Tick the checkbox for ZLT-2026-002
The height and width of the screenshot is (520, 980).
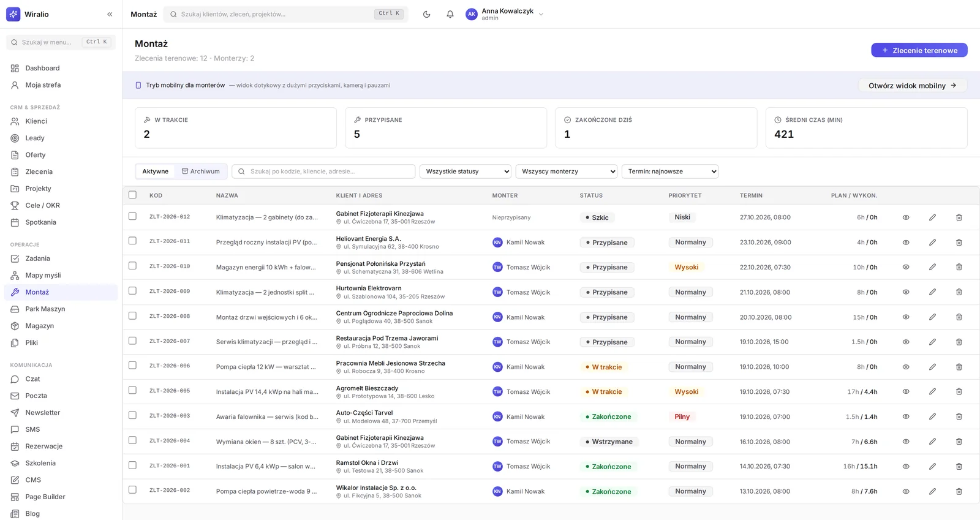coord(132,490)
